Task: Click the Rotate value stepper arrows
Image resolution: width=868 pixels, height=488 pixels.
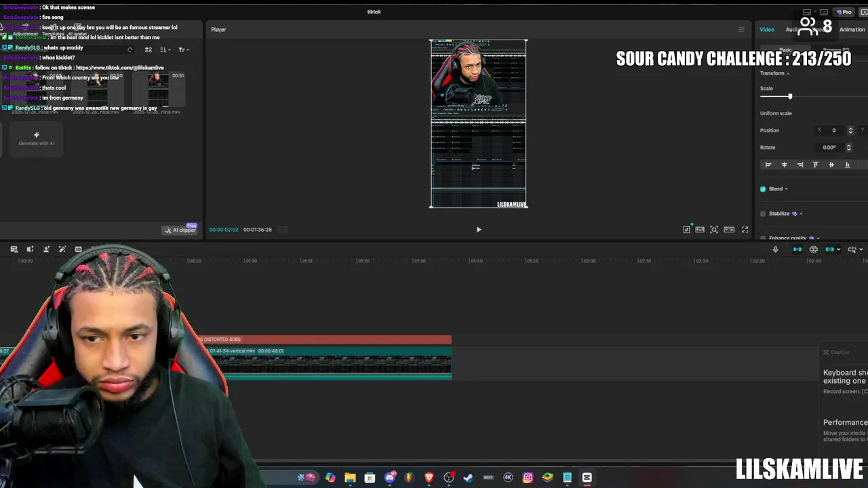Action: pos(848,147)
